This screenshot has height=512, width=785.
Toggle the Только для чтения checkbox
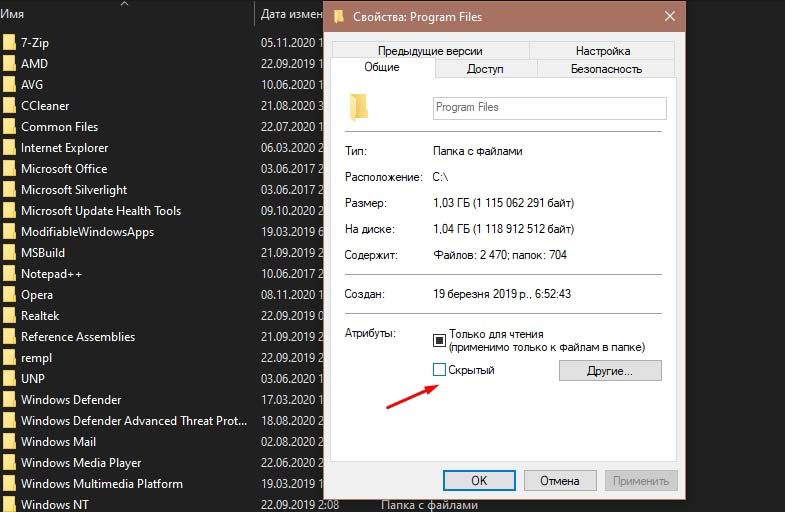click(438, 340)
